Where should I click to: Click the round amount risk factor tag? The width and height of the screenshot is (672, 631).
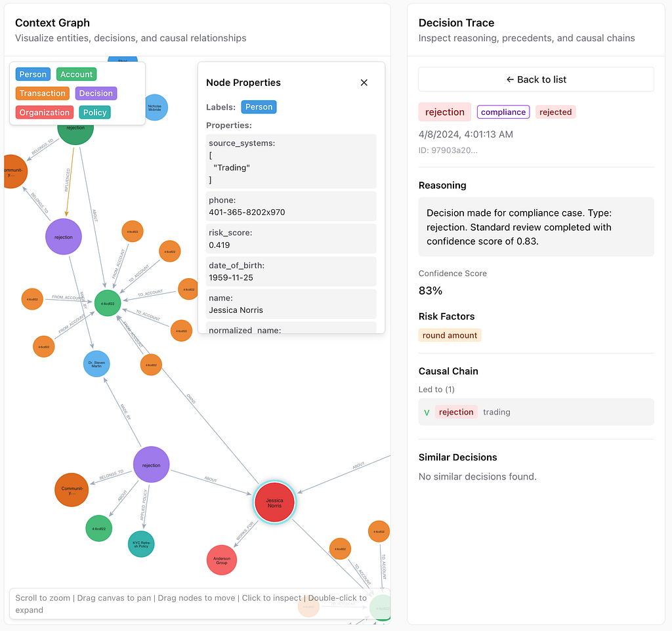click(450, 335)
